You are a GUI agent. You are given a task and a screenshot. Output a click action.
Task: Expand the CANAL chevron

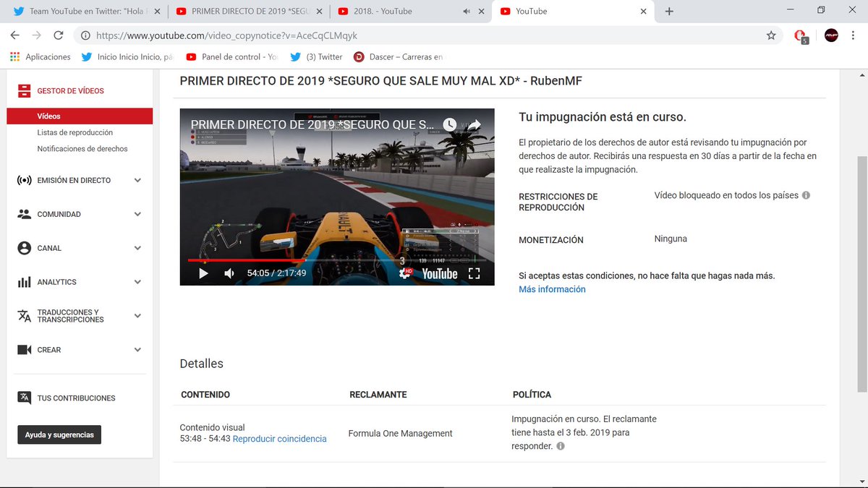138,248
